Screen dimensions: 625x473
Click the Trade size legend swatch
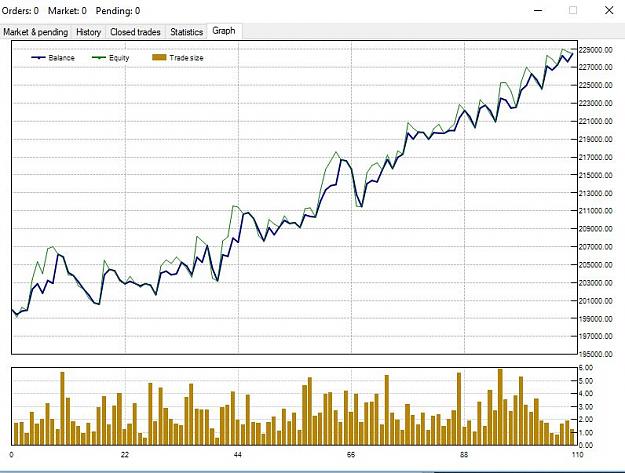(159, 58)
